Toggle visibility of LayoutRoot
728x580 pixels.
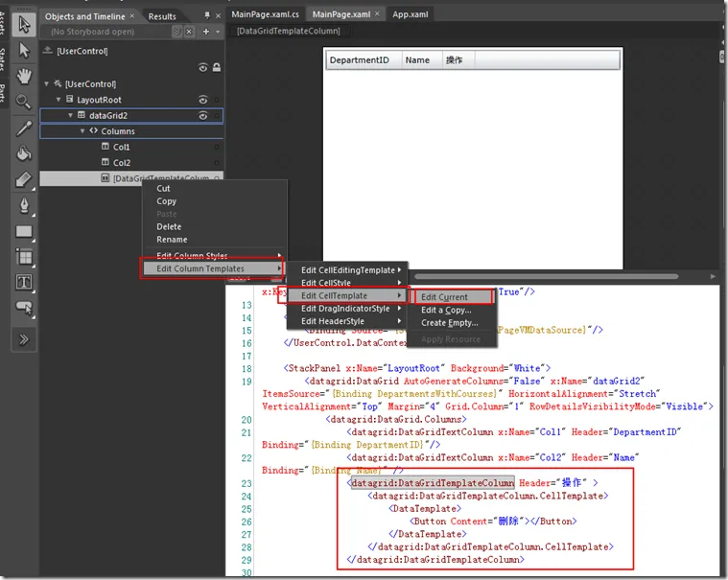(203, 100)
